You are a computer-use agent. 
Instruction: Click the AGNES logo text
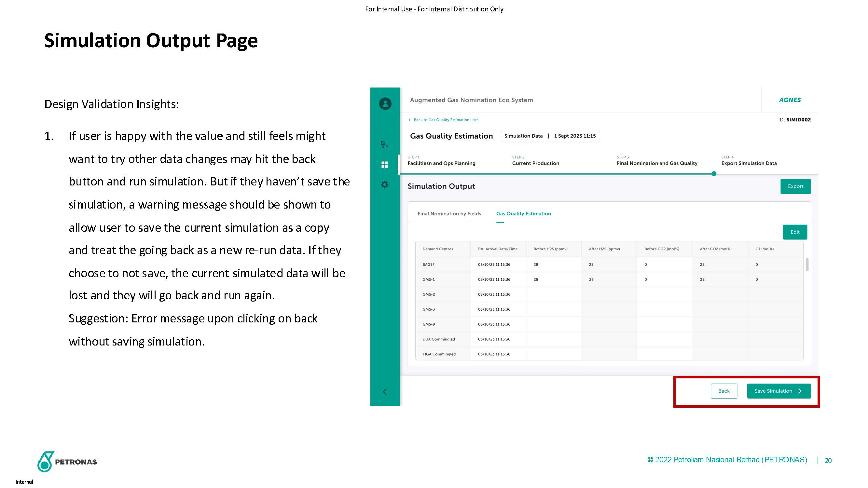[x=790, y=100]
